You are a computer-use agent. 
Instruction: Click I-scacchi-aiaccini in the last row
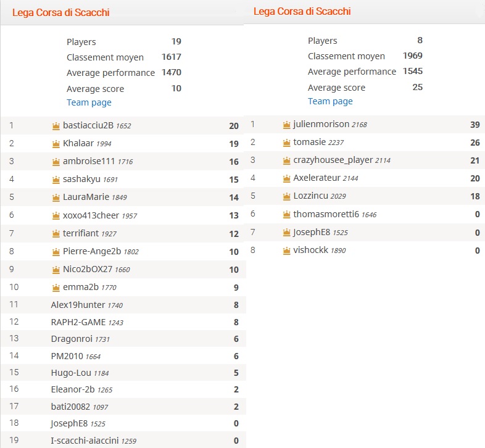pos(85,441)
